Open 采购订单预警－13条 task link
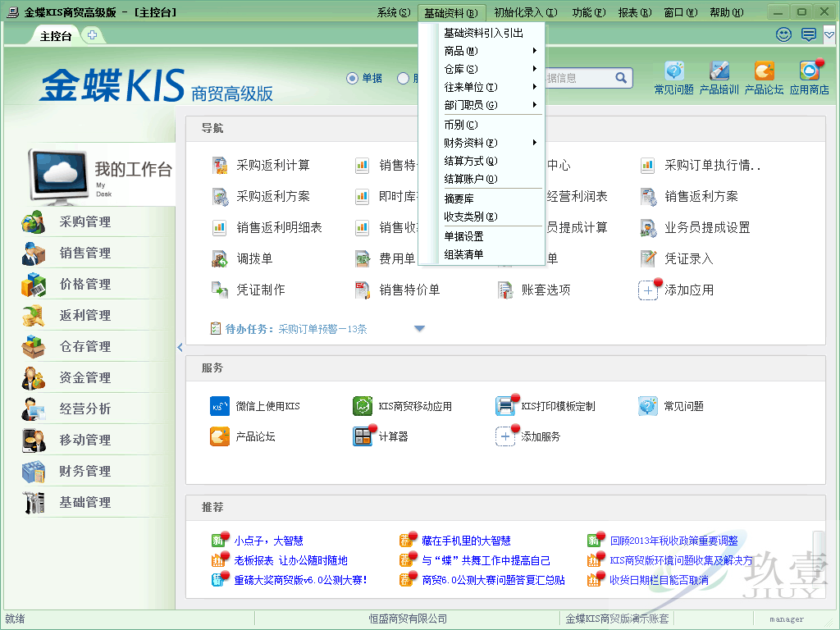Image resolution: width=840 pixels, height=630 pixels. [322, 329]
